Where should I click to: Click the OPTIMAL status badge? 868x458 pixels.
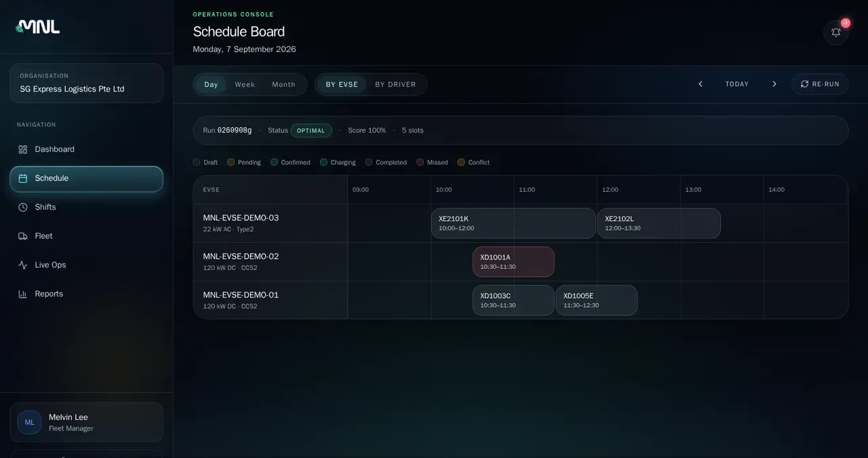(x=311, y=131)
